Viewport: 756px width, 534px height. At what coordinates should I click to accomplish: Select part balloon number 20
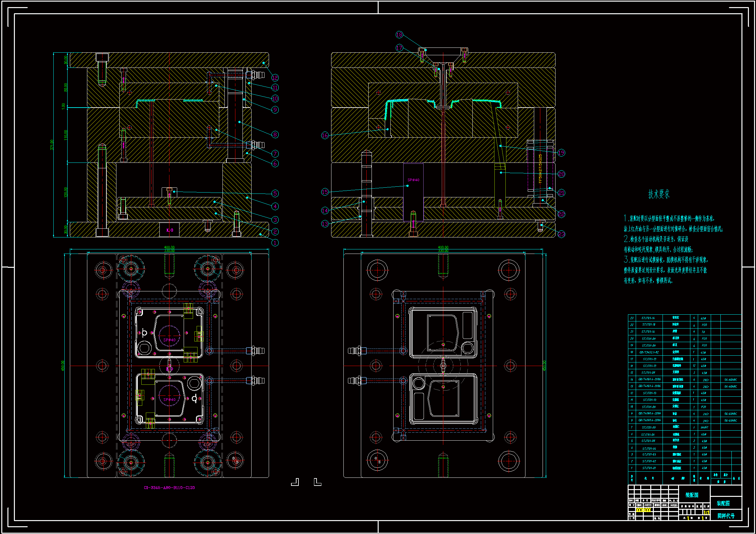(561, 174)
